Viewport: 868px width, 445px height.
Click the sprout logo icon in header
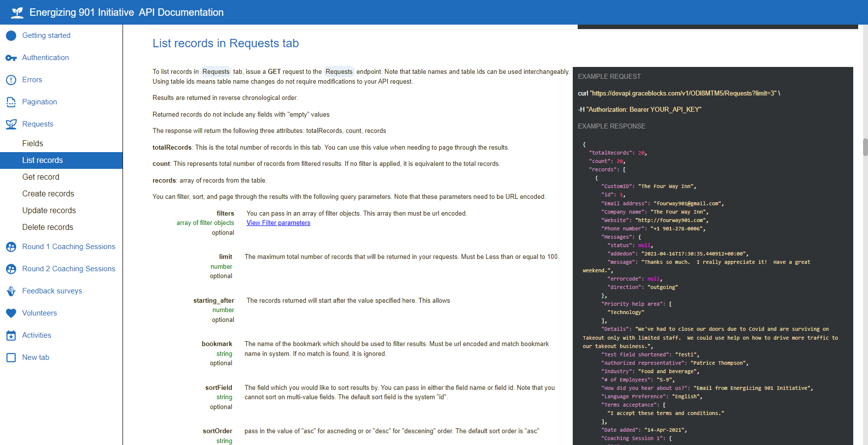click(x=17, y=12)
